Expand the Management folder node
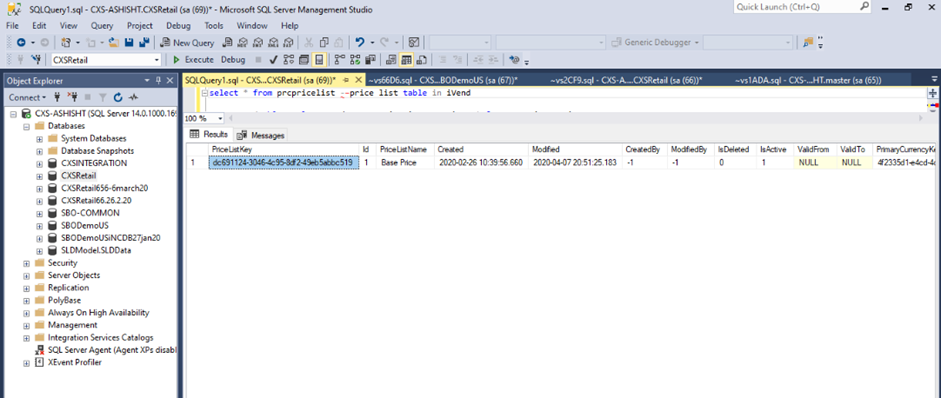941x398 pixels. click(26, 325)
